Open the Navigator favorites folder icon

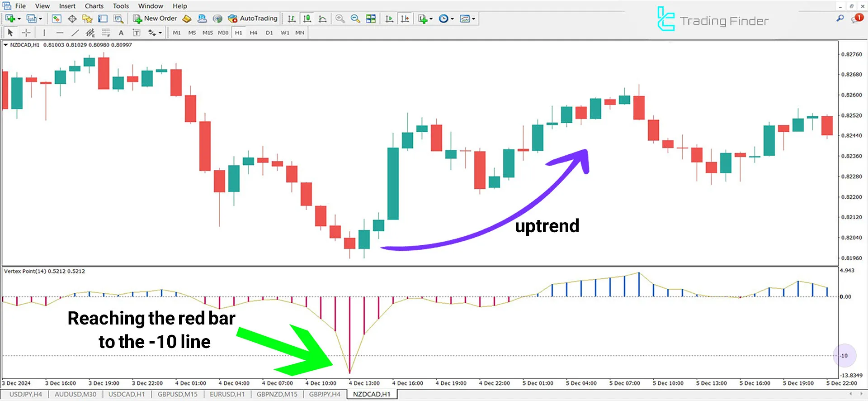pyautogui.click(x=87, y=19)
